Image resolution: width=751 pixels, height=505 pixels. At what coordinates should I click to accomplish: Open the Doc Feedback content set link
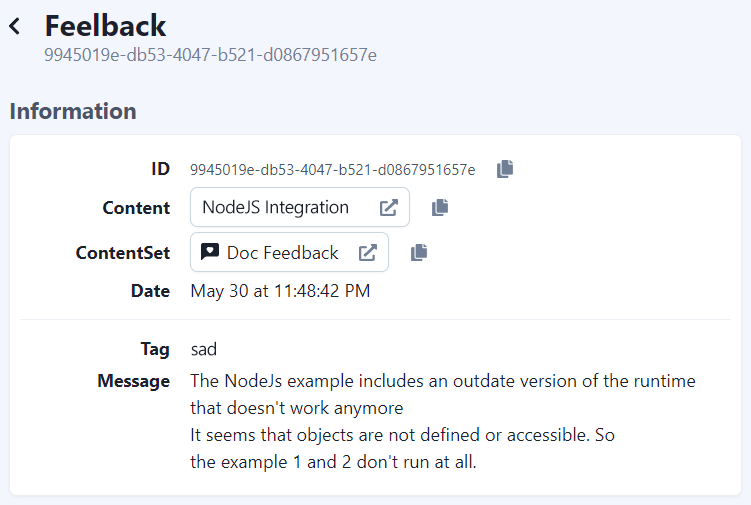289,252
